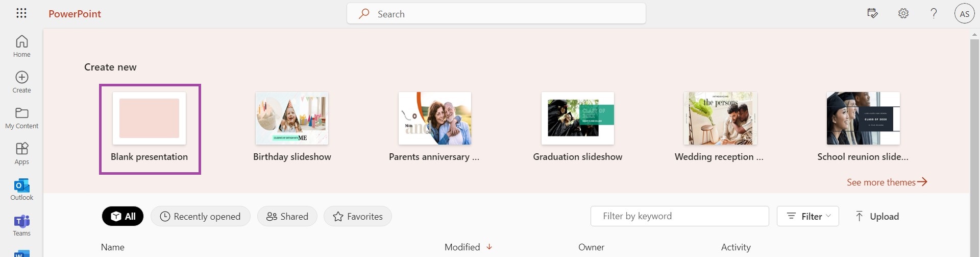
Task: Show Favorites files filter
Action: pyautogui.click(x=357, y=216)
